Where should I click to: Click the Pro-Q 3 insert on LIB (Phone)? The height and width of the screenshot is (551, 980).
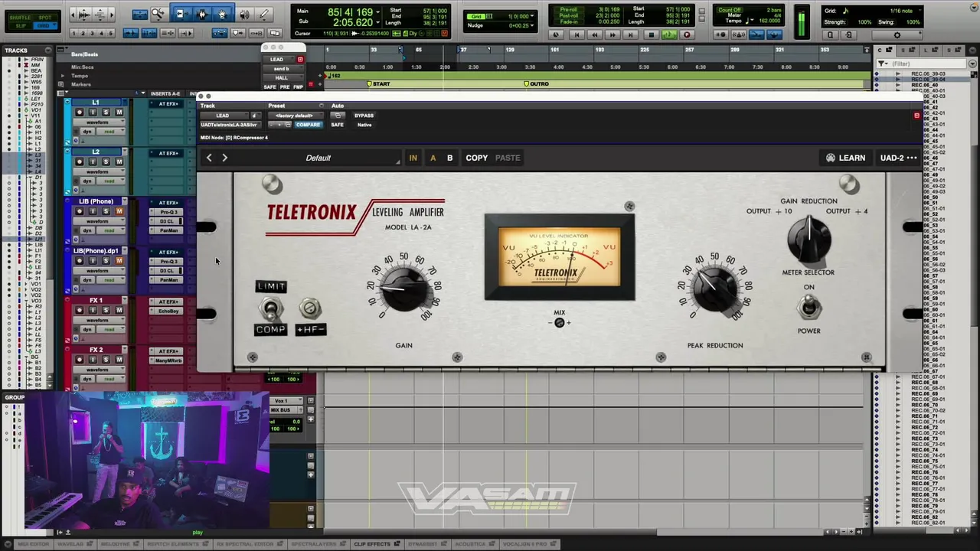[x=168, y=212]
